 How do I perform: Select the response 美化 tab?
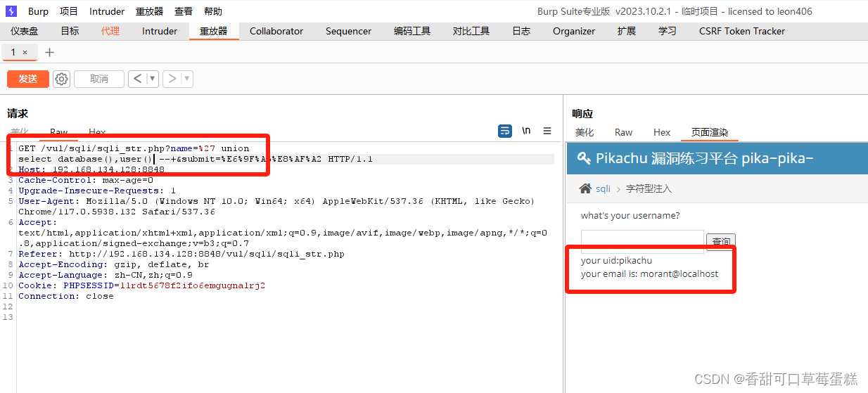tap(585, 132)
